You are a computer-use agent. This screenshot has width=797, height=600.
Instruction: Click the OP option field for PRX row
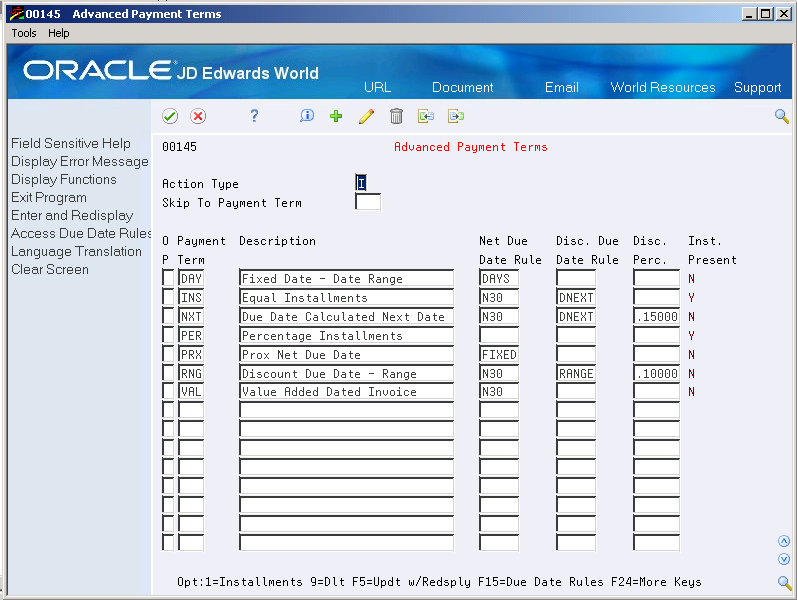[x=168, y=354]
